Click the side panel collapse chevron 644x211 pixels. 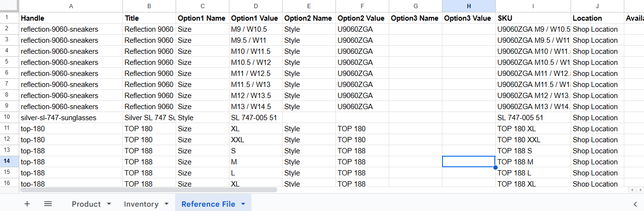pyautogui.click(x=635, y=204)
